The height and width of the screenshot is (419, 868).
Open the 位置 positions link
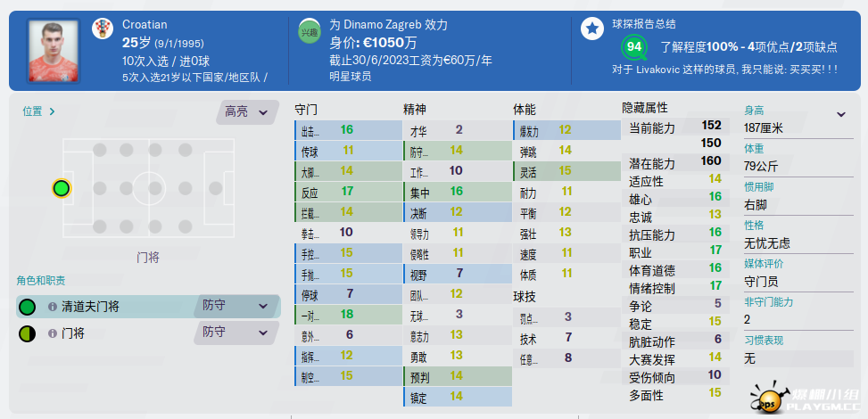point(38,111)
